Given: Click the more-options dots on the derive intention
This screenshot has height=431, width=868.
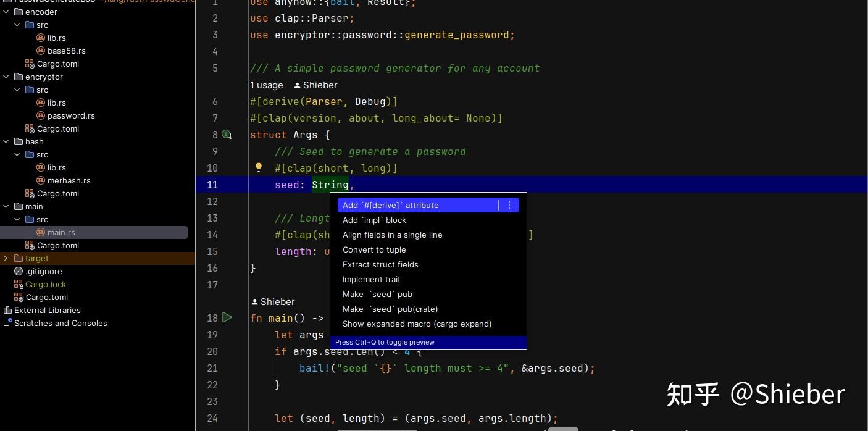Looking at the screenshot, I should pyautogui.click(x=509, y=205).
